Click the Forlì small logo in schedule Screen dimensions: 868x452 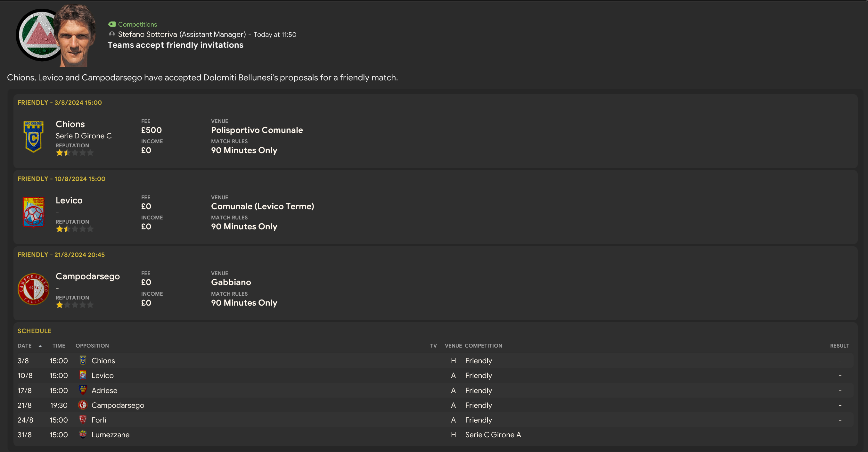[x=83, y=420]
